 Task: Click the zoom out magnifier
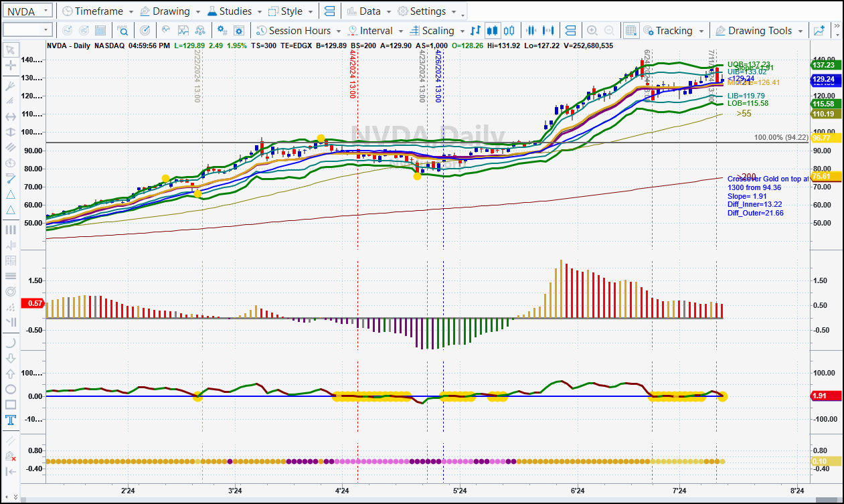point(609,31)
